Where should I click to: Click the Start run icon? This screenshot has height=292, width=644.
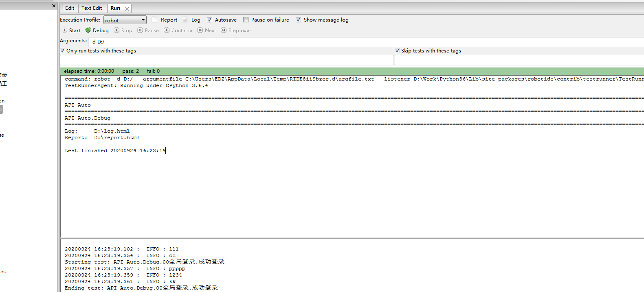64,30
